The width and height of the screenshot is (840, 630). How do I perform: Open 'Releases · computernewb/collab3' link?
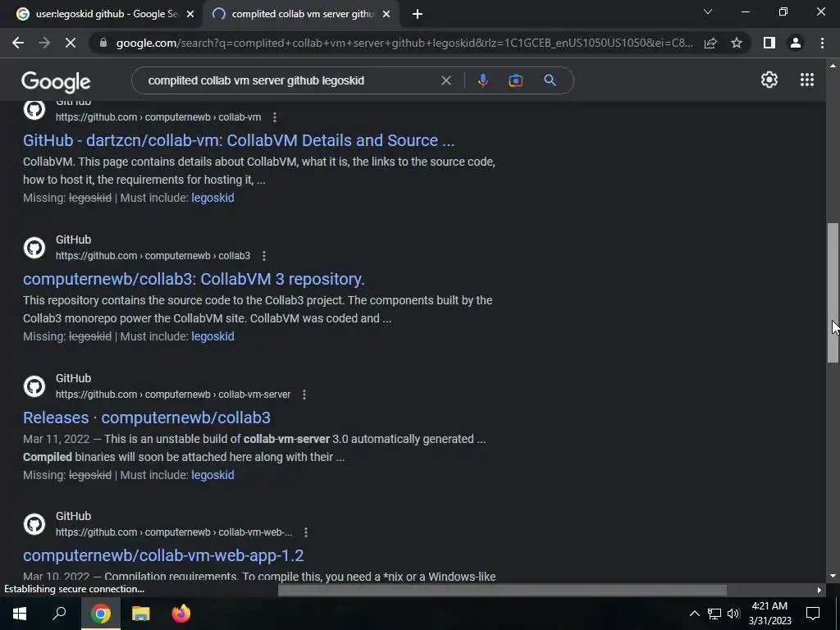pyautogui.click(x=147, y=418)
